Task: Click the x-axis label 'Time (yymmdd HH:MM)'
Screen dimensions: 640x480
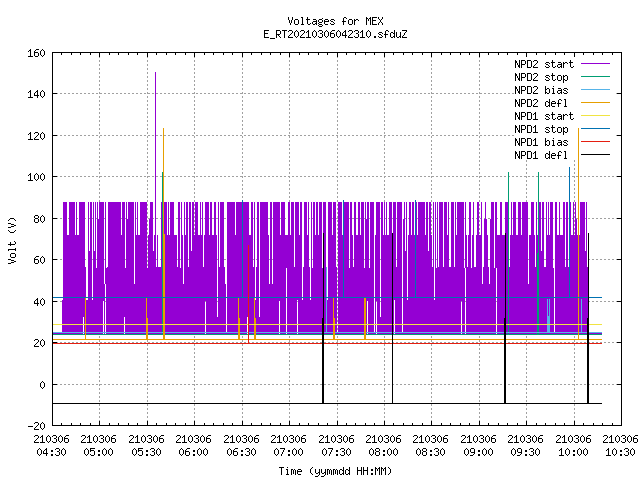Action: tap(335, 471)
